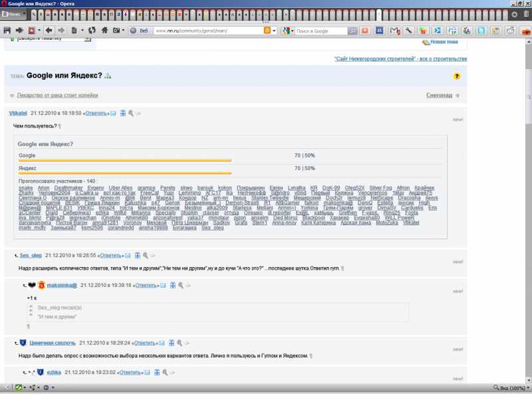Click Ответить in Ses_oleg's post

[x=110, y=255]
